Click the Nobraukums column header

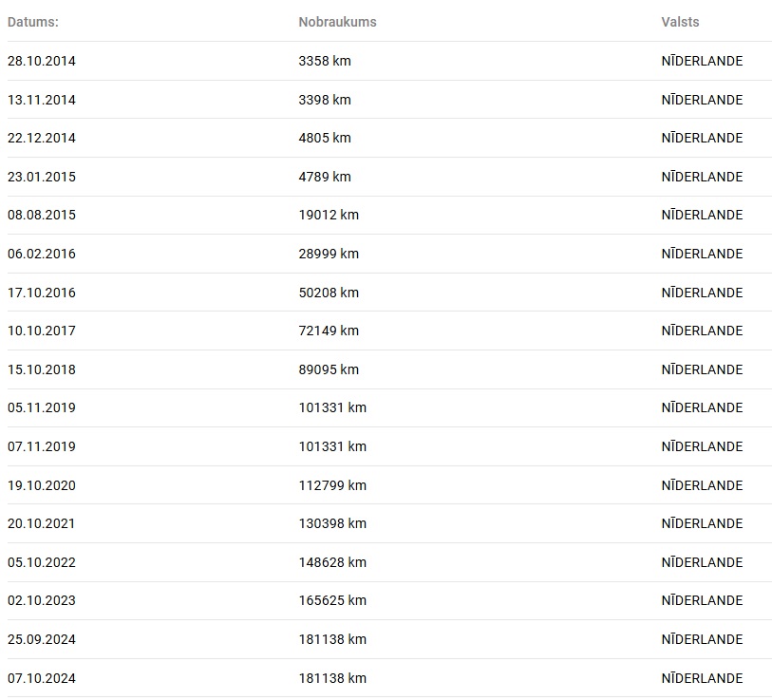point(337,22)
